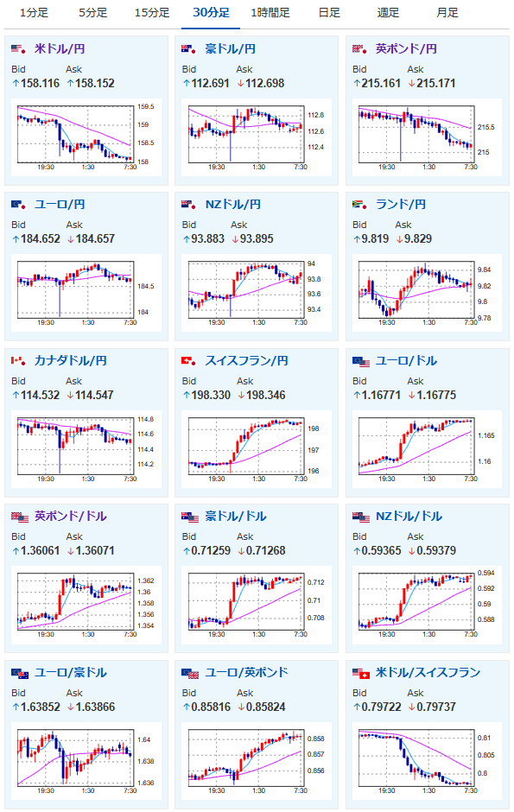The height and width of the screenshot is (812, 514).
Task: Click the Australia flag icon beside 豪ドル/円
Action: (189, 49)
